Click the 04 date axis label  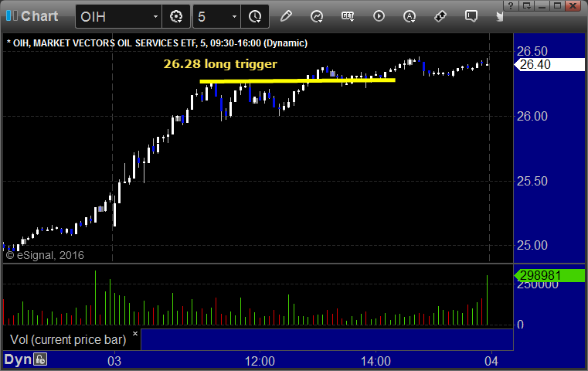pyautogui.click(x=491, y=361)
